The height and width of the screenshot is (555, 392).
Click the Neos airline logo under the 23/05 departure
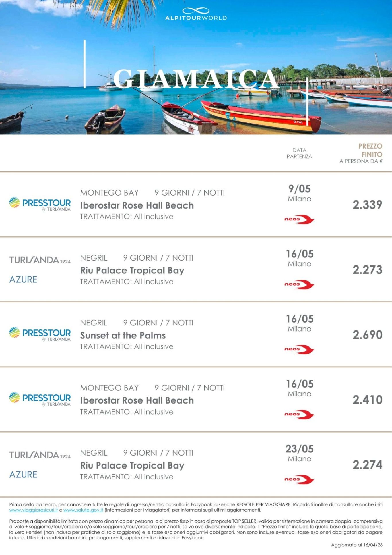coord(299,480)
